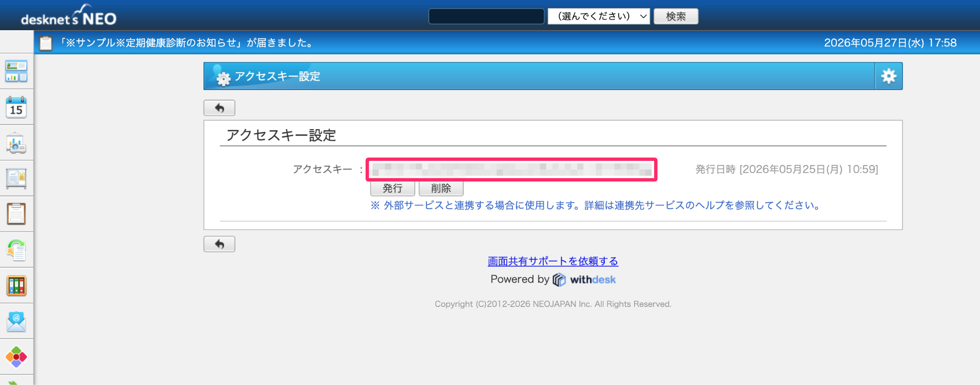Open settings gear at right of title bar
980x385 pixels.
889,76
